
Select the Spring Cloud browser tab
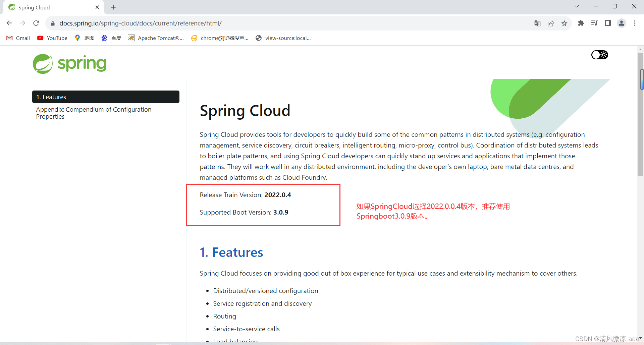tap(54, 7)
